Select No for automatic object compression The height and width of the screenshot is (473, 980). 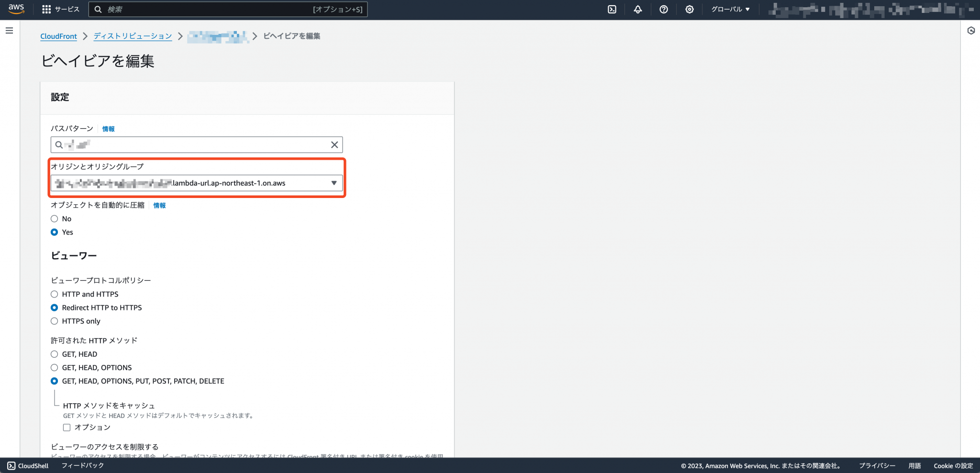[54, 219]
